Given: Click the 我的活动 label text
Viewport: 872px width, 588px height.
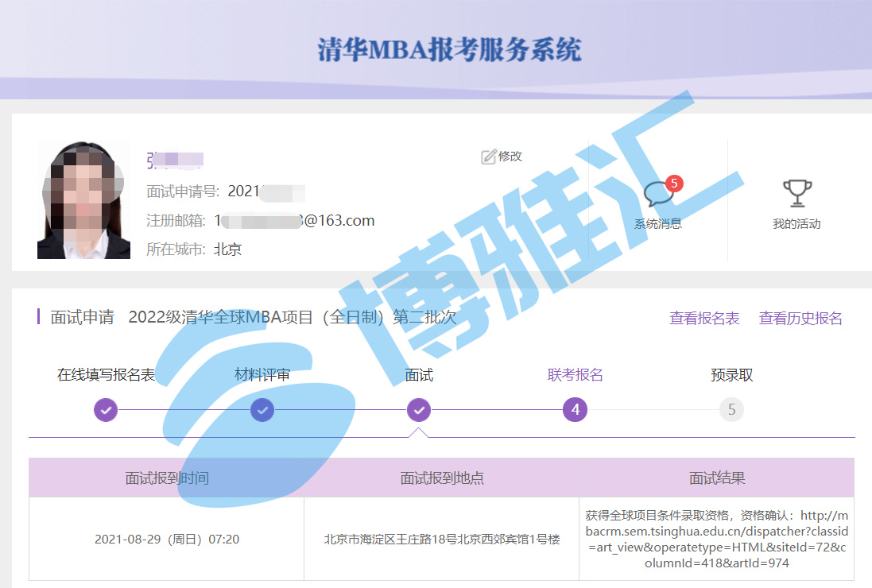Looking at the screenshot, I should 796,224.
